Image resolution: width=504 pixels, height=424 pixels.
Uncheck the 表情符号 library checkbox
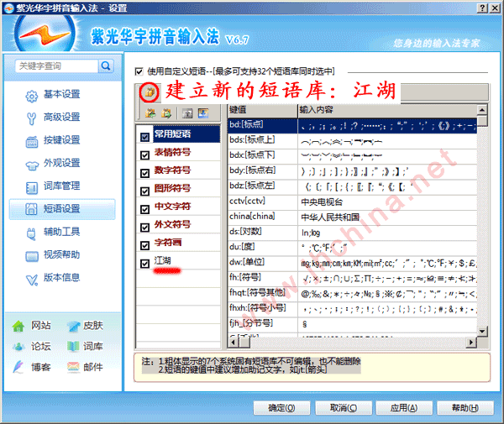145,155
